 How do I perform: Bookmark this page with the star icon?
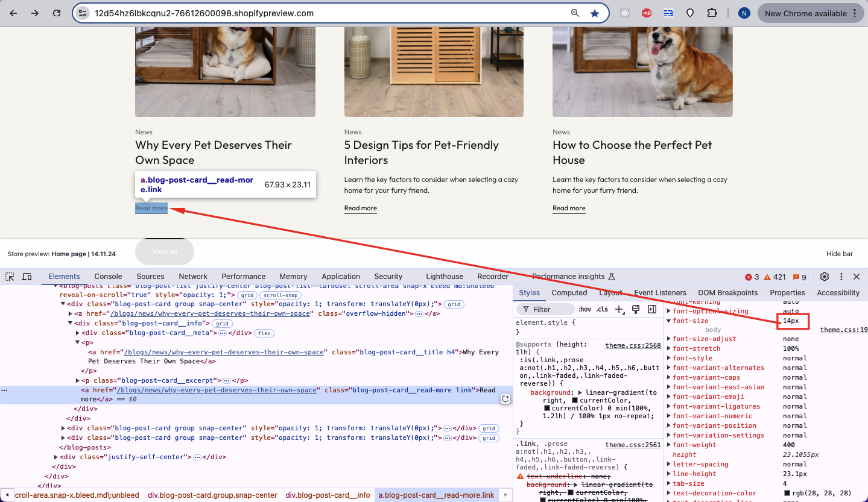coord(595,13)
